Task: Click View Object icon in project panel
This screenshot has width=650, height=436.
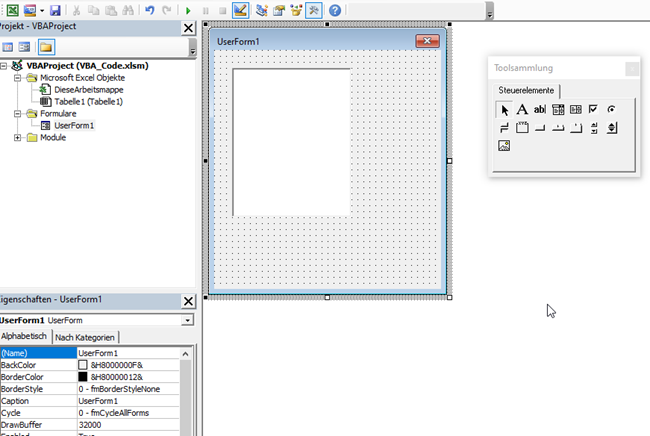Action: (x=24, y=47)
